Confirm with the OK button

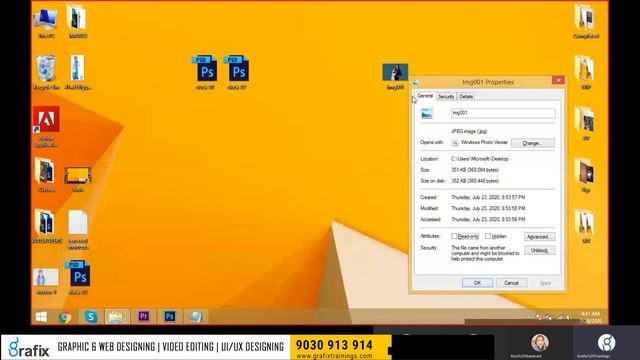(x=477, y=283)
